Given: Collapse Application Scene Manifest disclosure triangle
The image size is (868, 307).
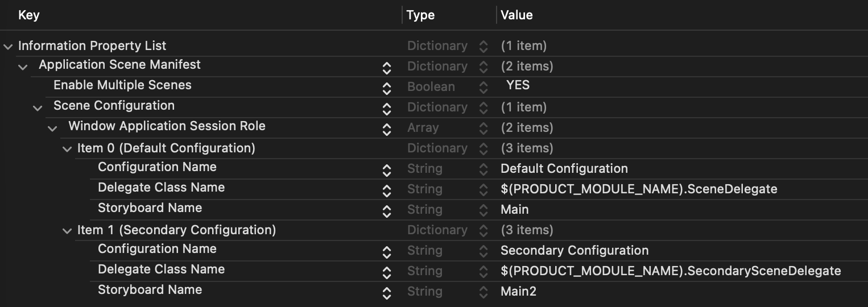Looking at the screenshot, I should [x=23, y=67].
